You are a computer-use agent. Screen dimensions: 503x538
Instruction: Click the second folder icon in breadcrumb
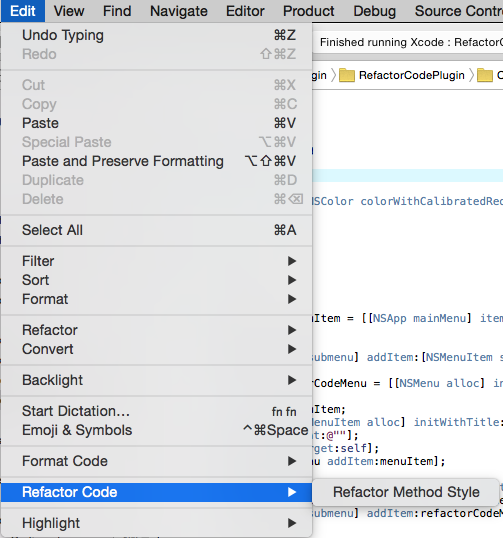pyautogui.click(x=485, y=75)
